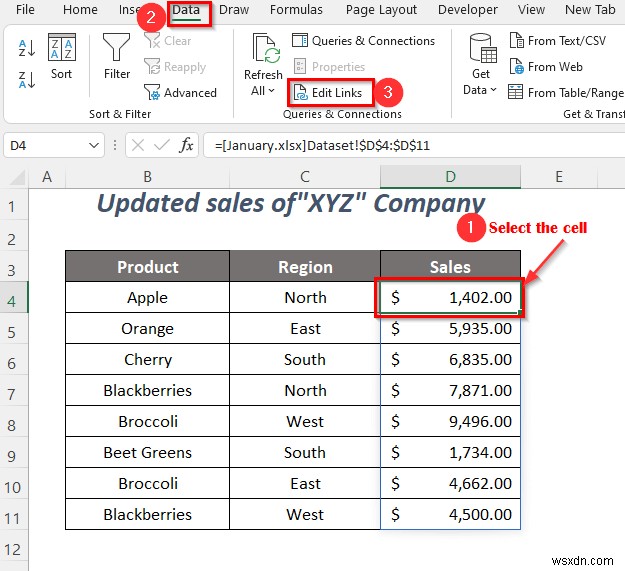Import From Table/Range
625x571 pixels.
[x=566, y=92]
